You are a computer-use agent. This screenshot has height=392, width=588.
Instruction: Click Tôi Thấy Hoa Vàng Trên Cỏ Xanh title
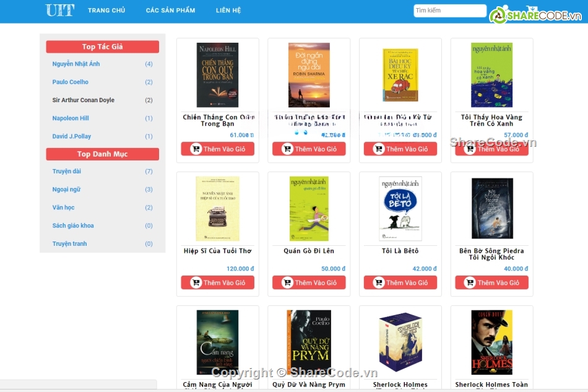point(491,120)
